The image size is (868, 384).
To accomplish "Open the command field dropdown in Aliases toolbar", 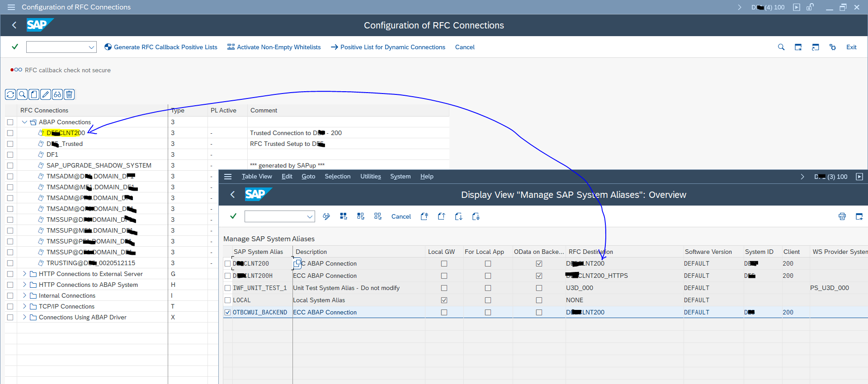I will [310, 216].
